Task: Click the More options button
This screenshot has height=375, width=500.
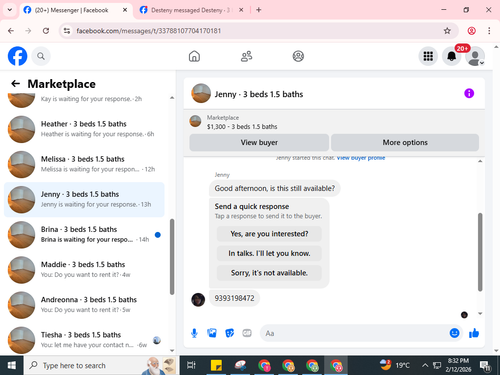Action: coord(405,142)
